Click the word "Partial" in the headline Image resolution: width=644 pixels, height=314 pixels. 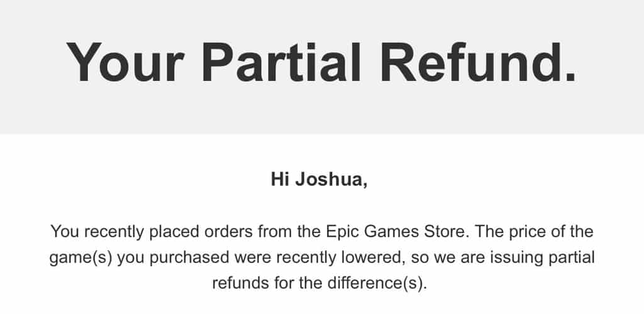click(281, 62)
